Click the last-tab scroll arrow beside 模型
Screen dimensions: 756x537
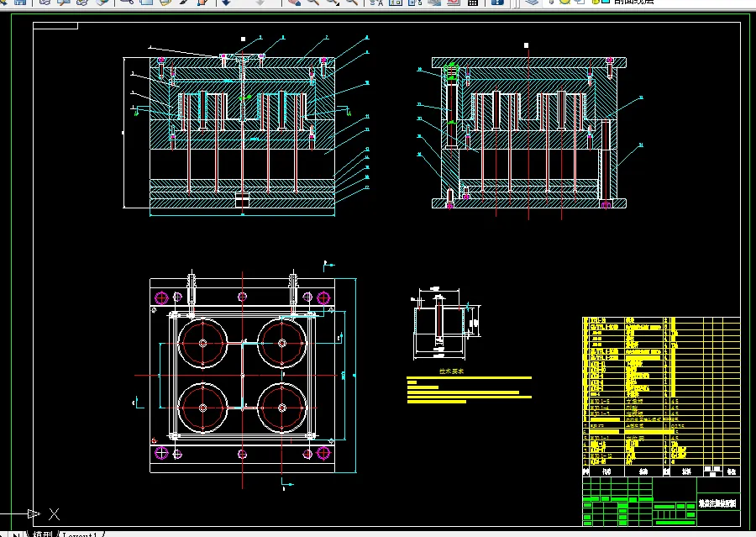coord(16,534)
